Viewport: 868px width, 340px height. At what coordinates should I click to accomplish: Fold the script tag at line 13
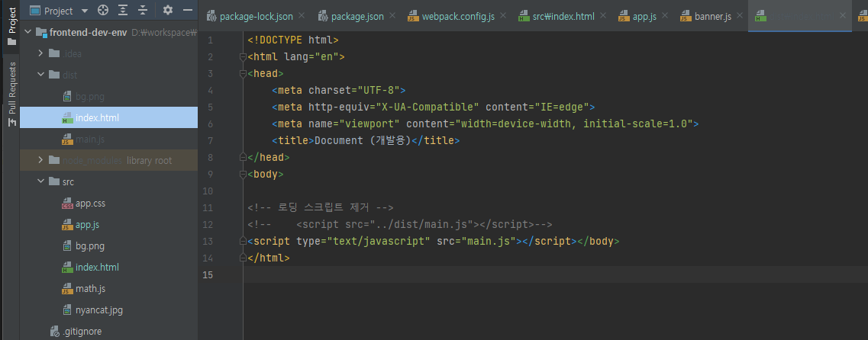click(x=243, y=242)
